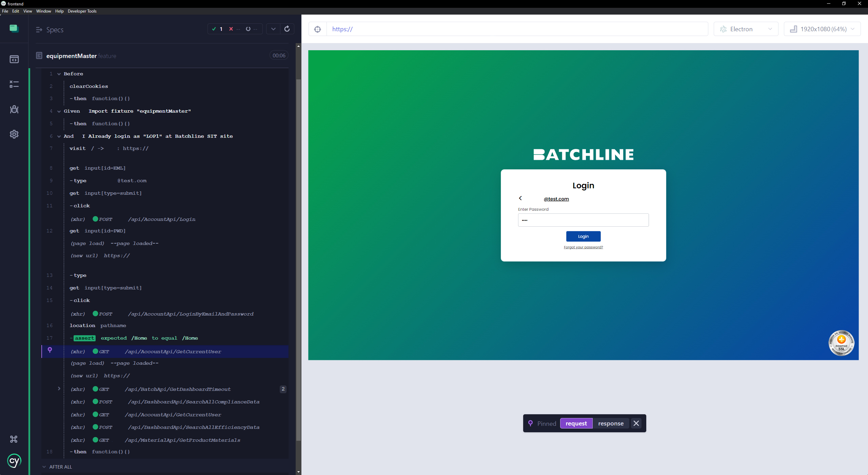This screenshot has width=868, height=475.
Task: Click the scrollbar up arrow
Action: [298, 46]
